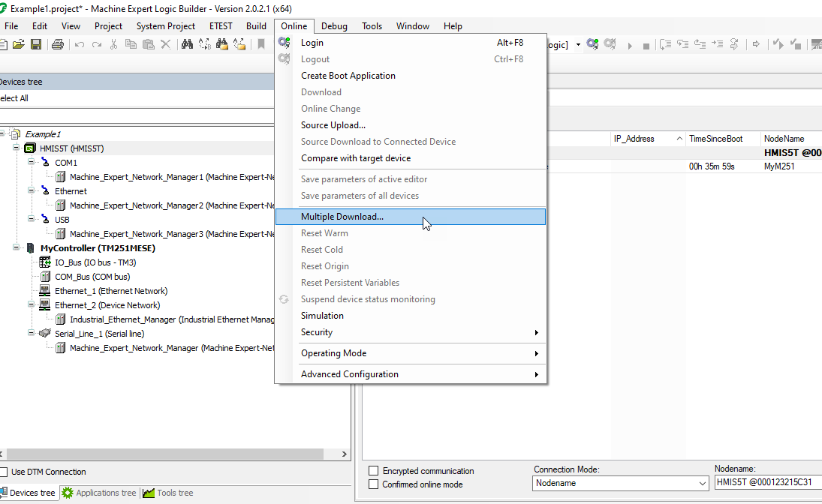
Task: Click the Paste clipboard icon
Action: [x=149, y=44]
